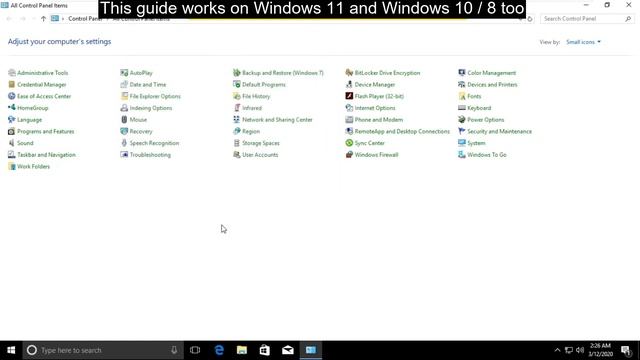The height and width of the screenshot is (360, 640).
Task: Open Task View on the taskbar
Action: point(195,350)
